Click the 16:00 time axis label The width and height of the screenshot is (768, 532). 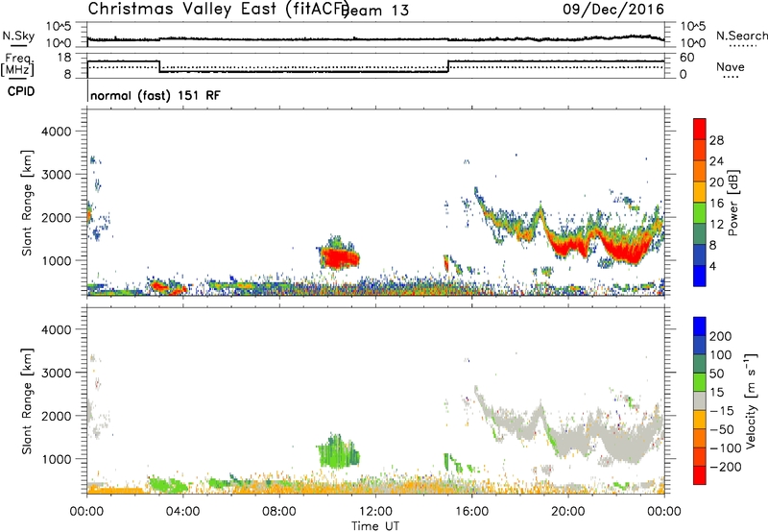point(471,512)
